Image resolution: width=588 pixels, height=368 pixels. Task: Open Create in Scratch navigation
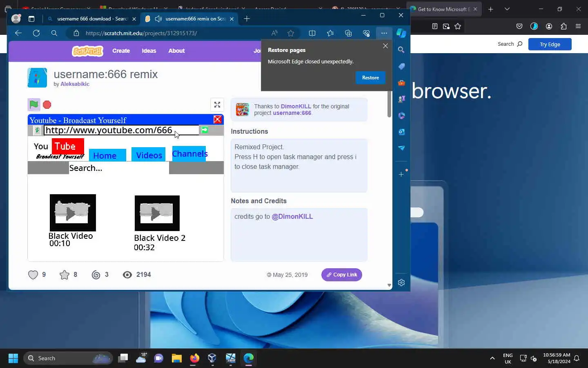pos(121,51)
